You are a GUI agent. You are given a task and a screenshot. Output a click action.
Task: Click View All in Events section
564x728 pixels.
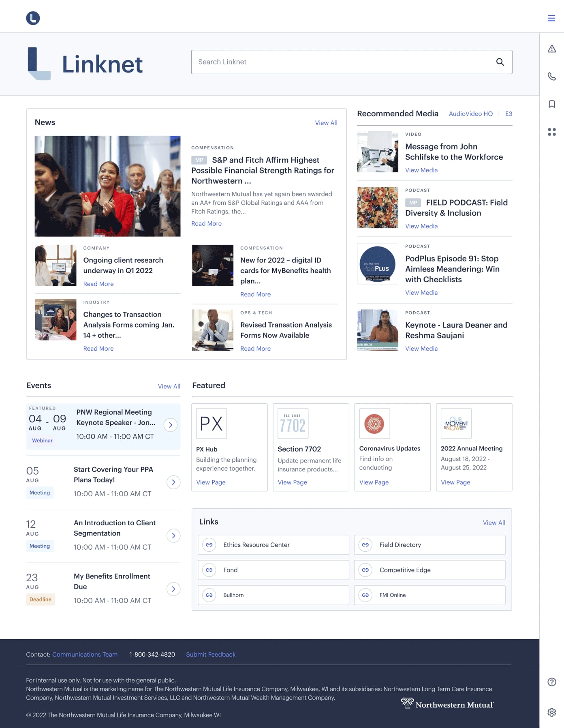pyautogui.click(x=169, y=386)
